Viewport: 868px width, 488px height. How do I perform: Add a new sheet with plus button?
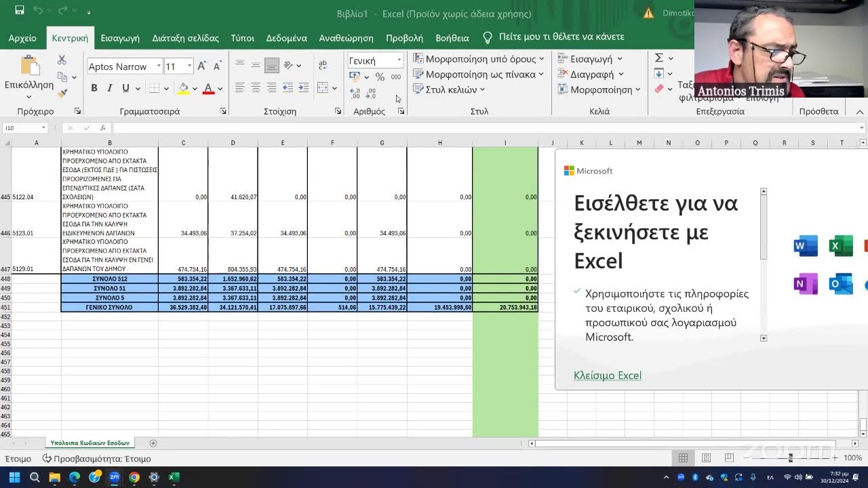coord(153,443)
